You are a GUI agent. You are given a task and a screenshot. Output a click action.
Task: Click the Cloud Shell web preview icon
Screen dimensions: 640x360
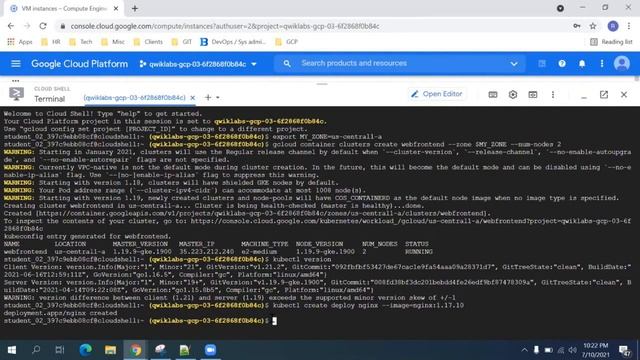[x=533, y=94]
